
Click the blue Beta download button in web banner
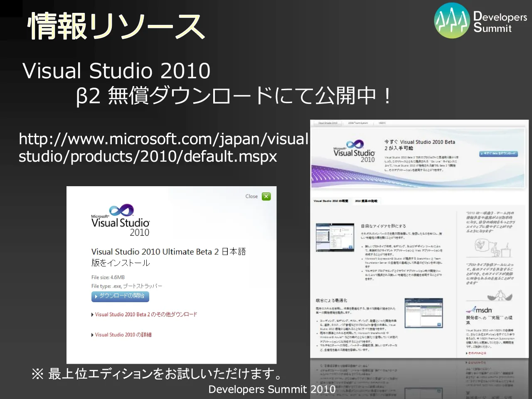tap(498, 153)
